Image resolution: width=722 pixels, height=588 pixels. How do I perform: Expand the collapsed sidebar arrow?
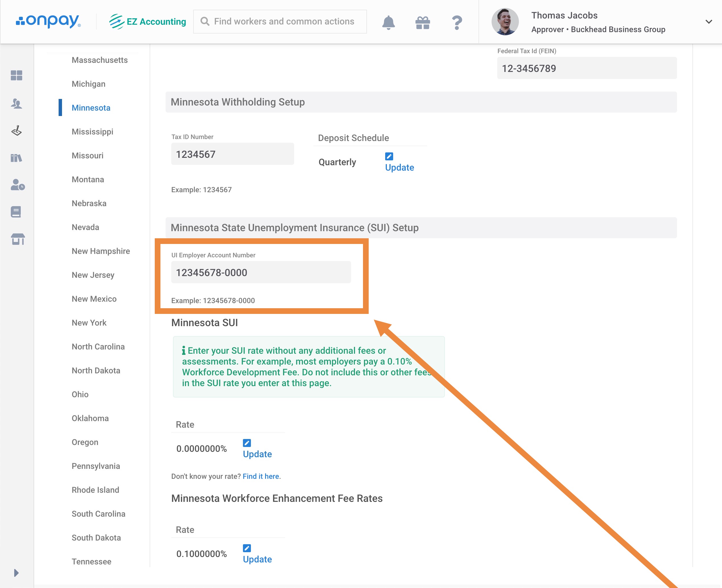coord(16,573)
